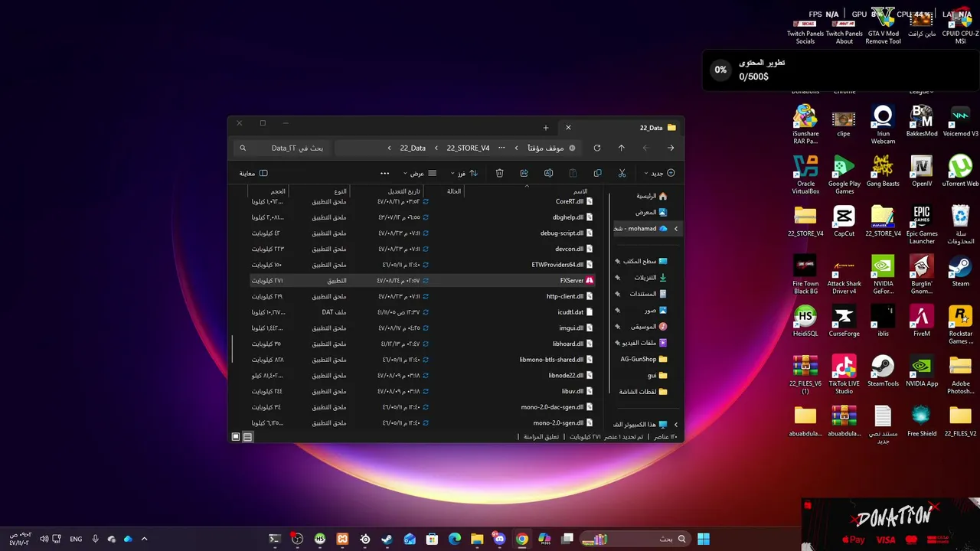This screenshot has height=551, width=980.
Task: Select FXServer application file
Action: pyautogui.click(x=423, y=281)
